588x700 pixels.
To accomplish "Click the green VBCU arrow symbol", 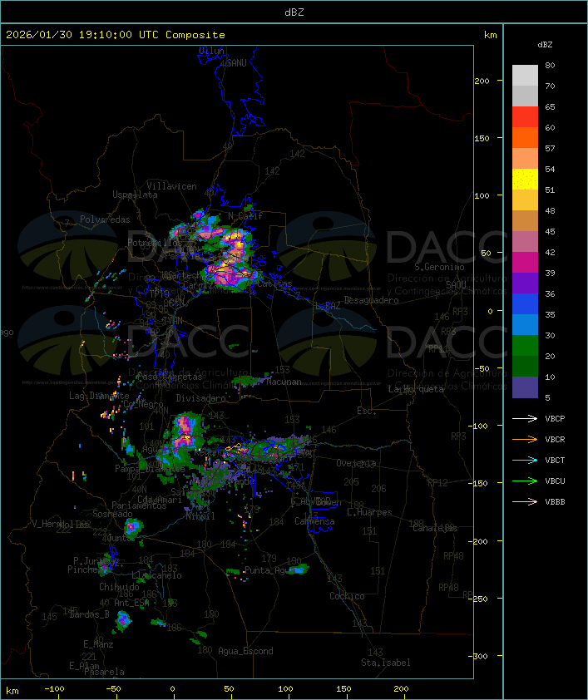I will click(x=525, y=481).
